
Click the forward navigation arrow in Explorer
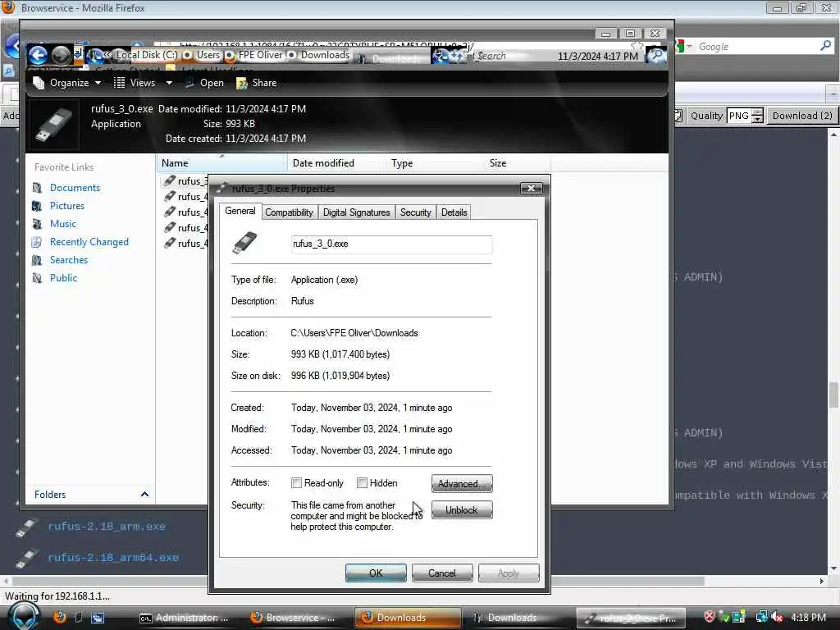point(61,55)
